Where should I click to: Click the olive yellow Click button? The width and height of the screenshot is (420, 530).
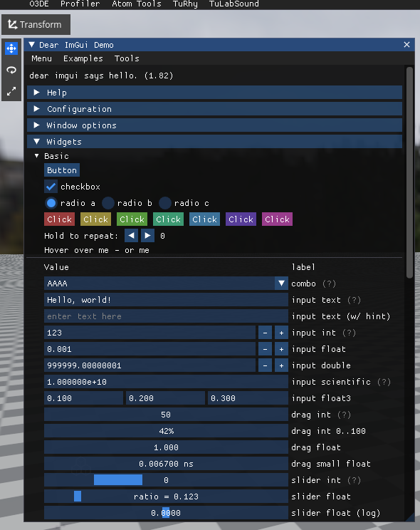click(95, 219)
